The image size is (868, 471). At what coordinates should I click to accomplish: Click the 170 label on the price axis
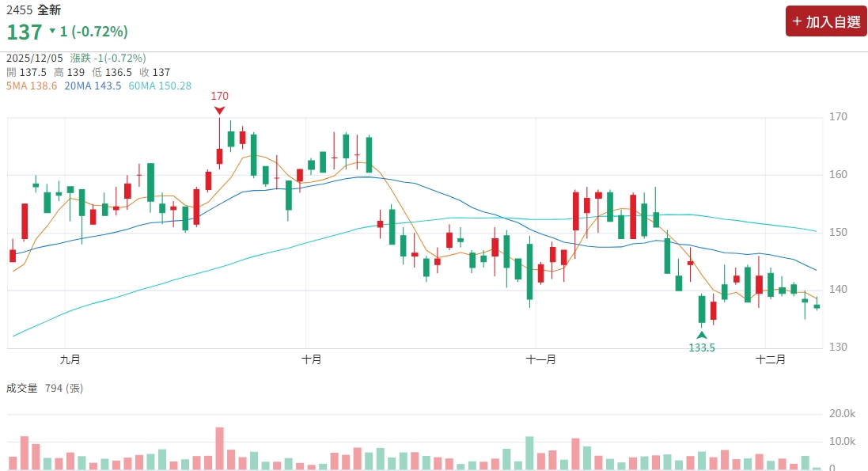(838, 117)
